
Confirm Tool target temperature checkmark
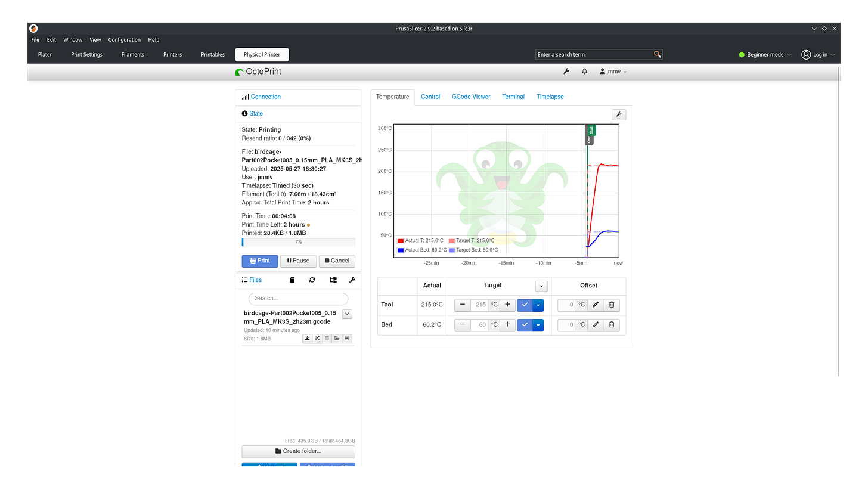(525, 305)
